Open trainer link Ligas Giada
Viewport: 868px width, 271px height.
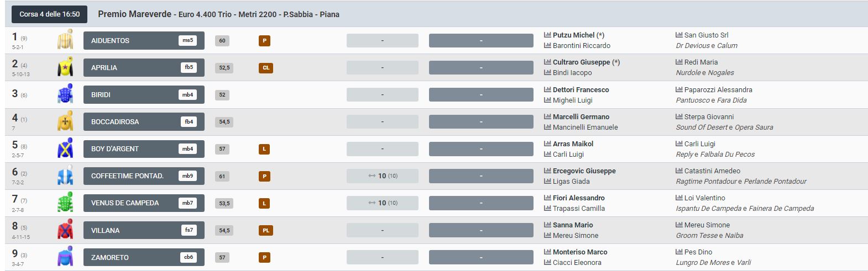tap(571, 182)
